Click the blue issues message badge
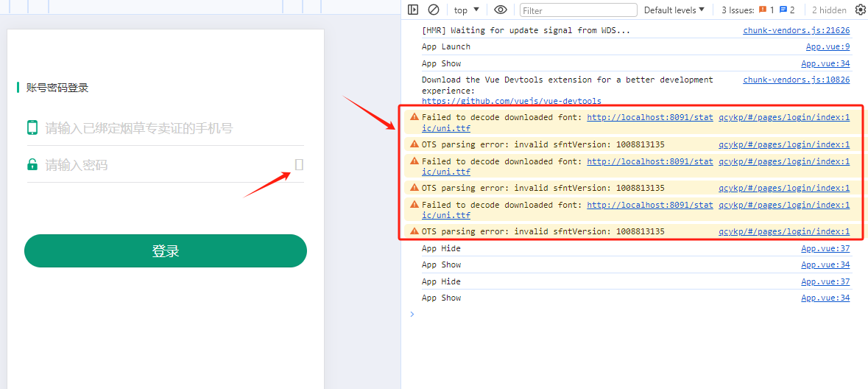 (786, 10)
